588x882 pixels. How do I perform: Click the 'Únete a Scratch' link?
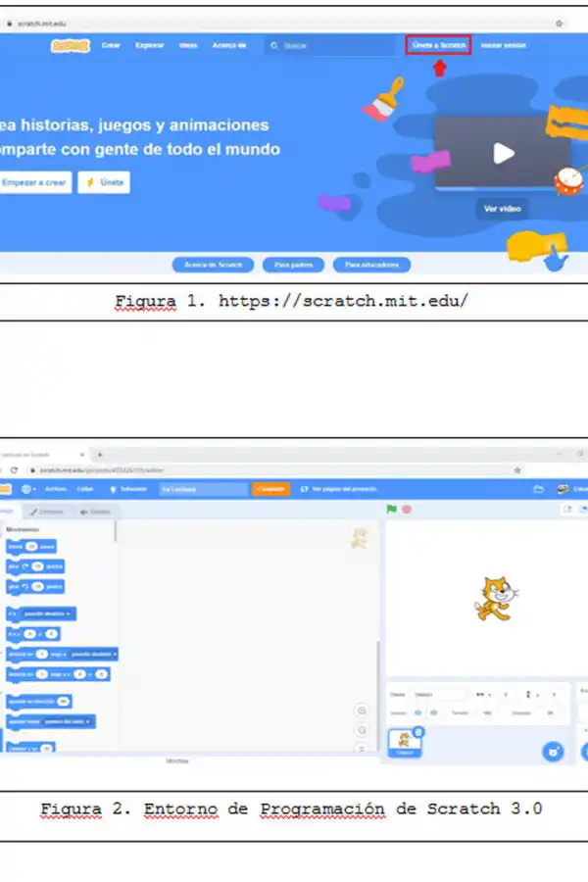click(x=439, y=45)
